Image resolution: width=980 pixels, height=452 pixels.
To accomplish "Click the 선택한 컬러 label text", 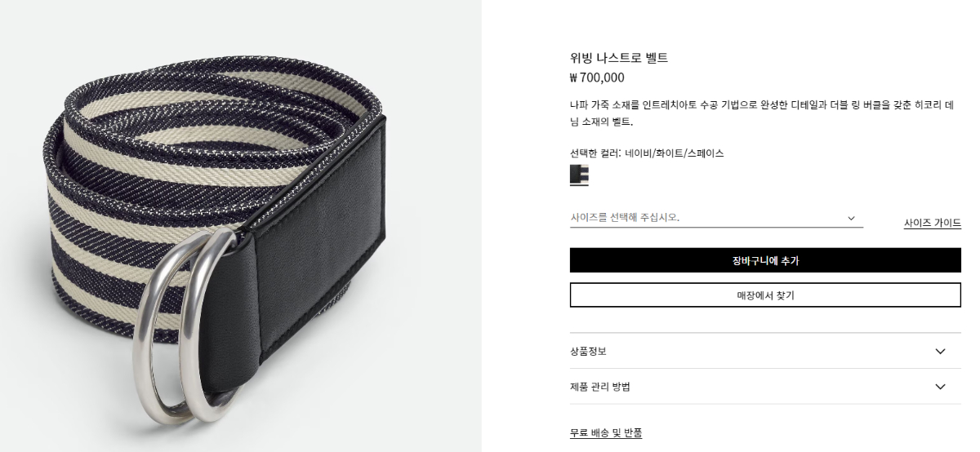I will tap(596, 153).
